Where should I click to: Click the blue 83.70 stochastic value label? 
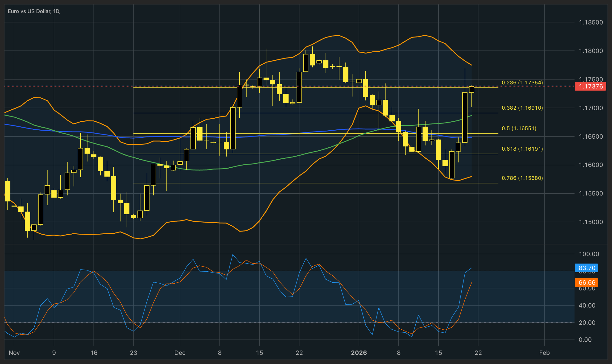click(587, 268)
